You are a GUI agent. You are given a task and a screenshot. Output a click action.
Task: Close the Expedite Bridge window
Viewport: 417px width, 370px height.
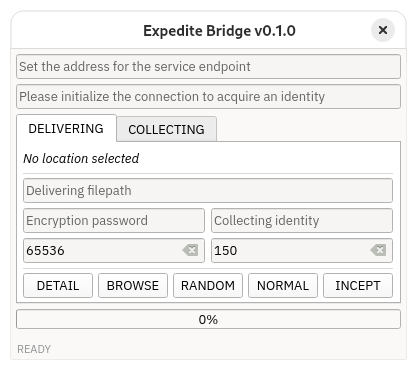383,30
